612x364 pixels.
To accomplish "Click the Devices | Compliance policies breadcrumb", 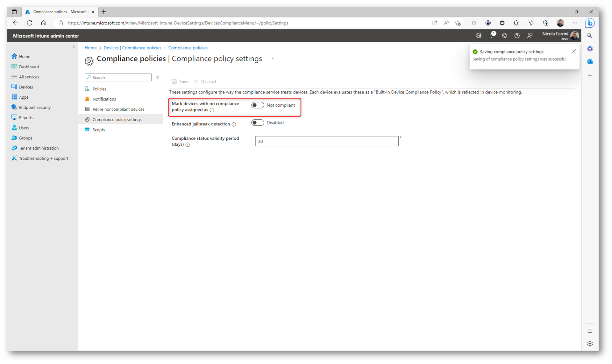I will click(132, 48).
